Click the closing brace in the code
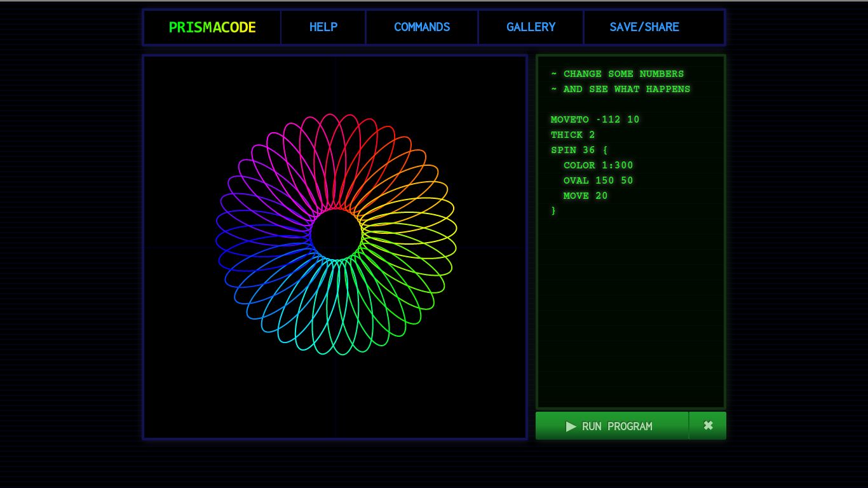This screenshot has height=488, width=868. point(553,210)
